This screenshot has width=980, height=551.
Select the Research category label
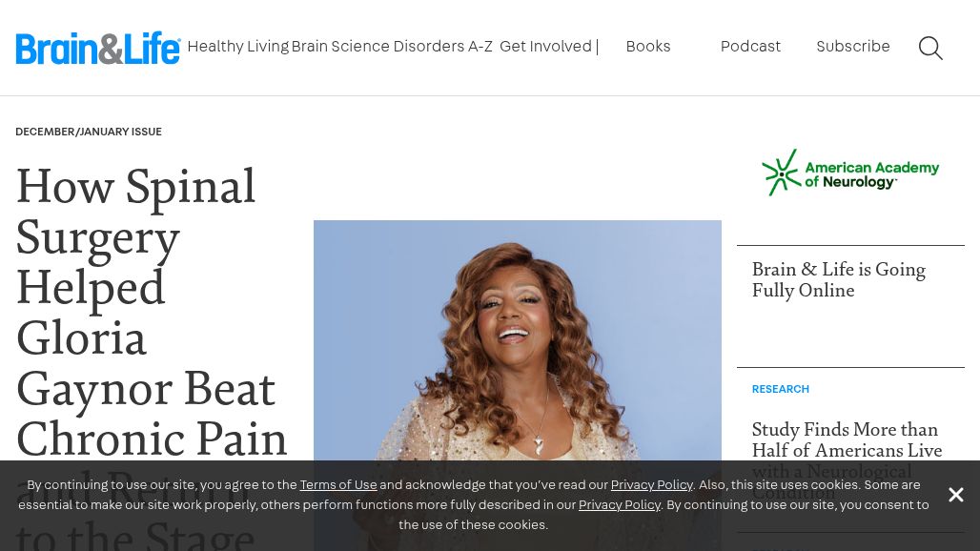pyautogui.click(x=781, y=389)
